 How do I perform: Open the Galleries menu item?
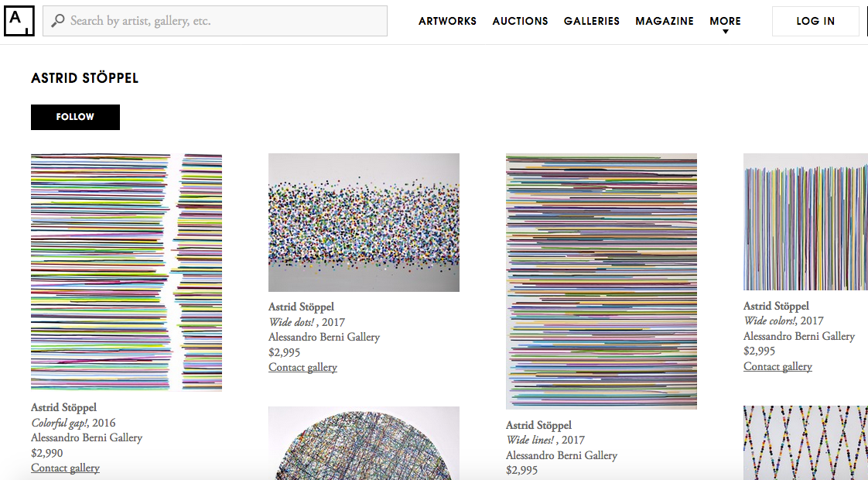[592, 21]
